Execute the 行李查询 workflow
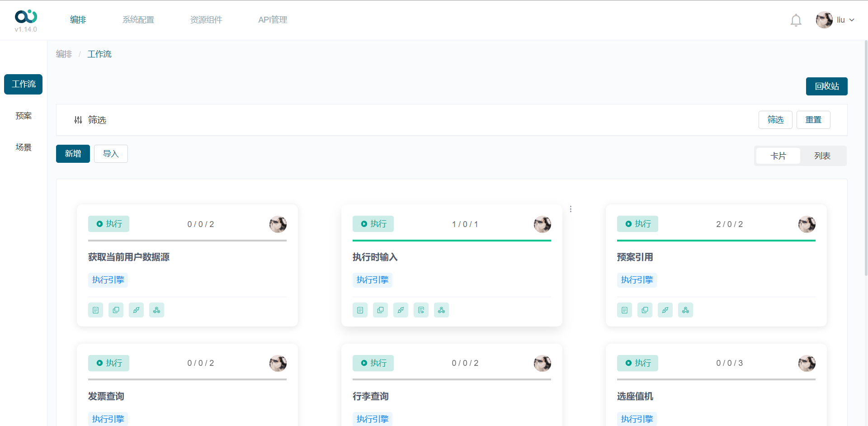This screenshot has height=426, width=868. tap(373, 363)
